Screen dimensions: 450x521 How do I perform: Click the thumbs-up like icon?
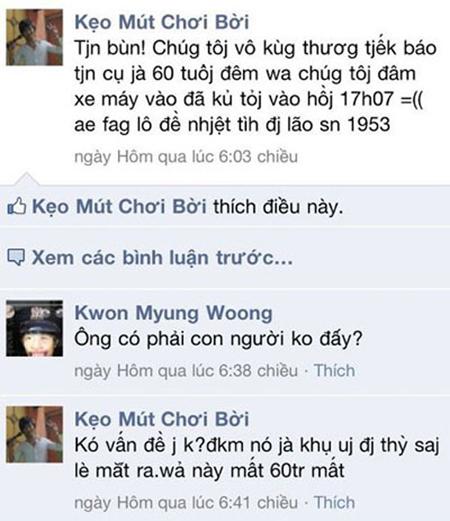coord(17,205)
